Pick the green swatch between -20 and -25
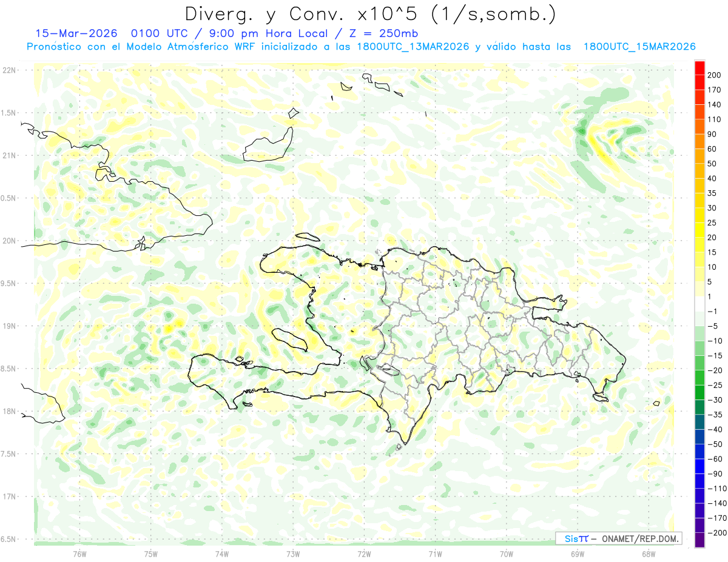 (699, 378)
